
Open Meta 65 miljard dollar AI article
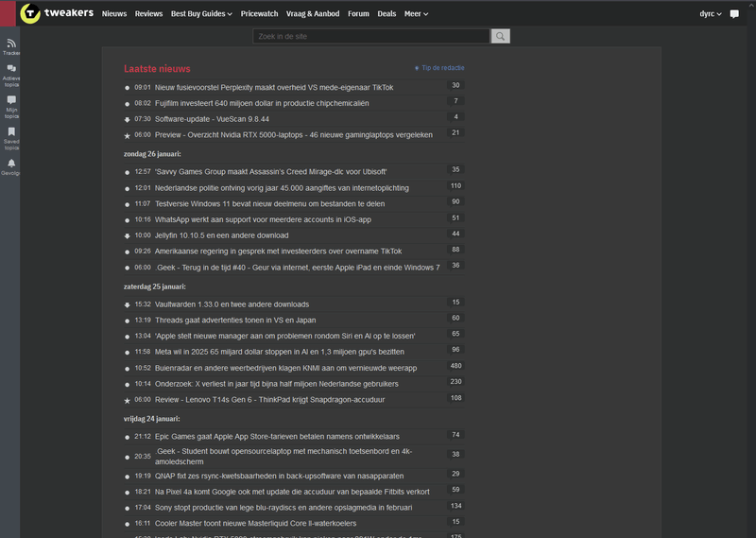point(280,352)
